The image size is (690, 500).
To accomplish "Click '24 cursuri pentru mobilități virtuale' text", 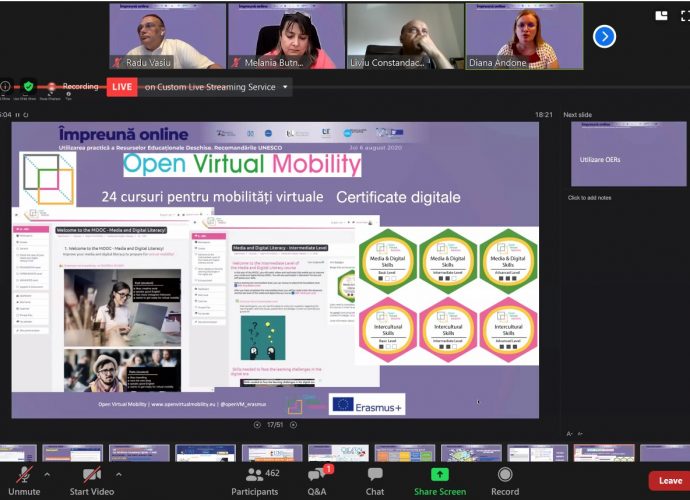I will coord(212,196).
